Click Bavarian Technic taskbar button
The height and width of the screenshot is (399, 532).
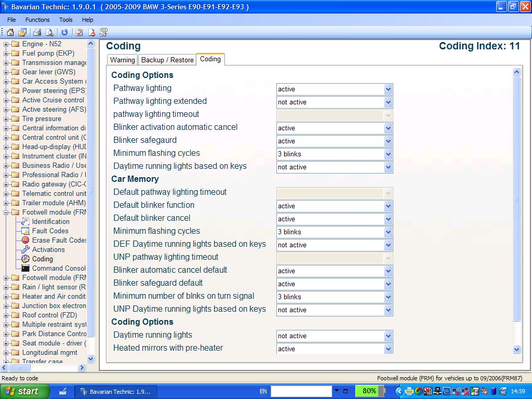116,391
